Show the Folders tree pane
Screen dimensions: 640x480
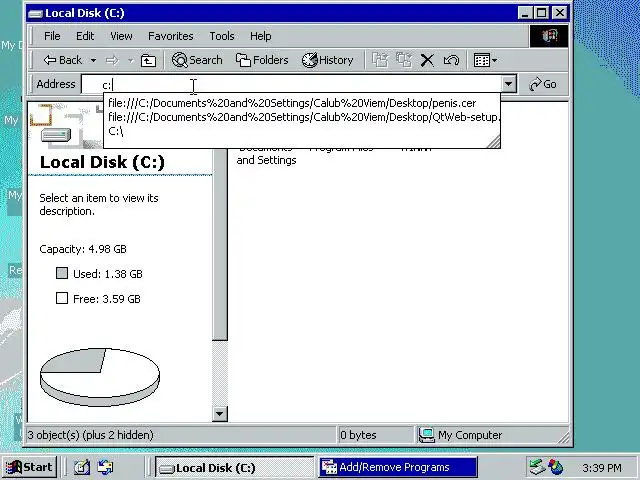(262, 60)
